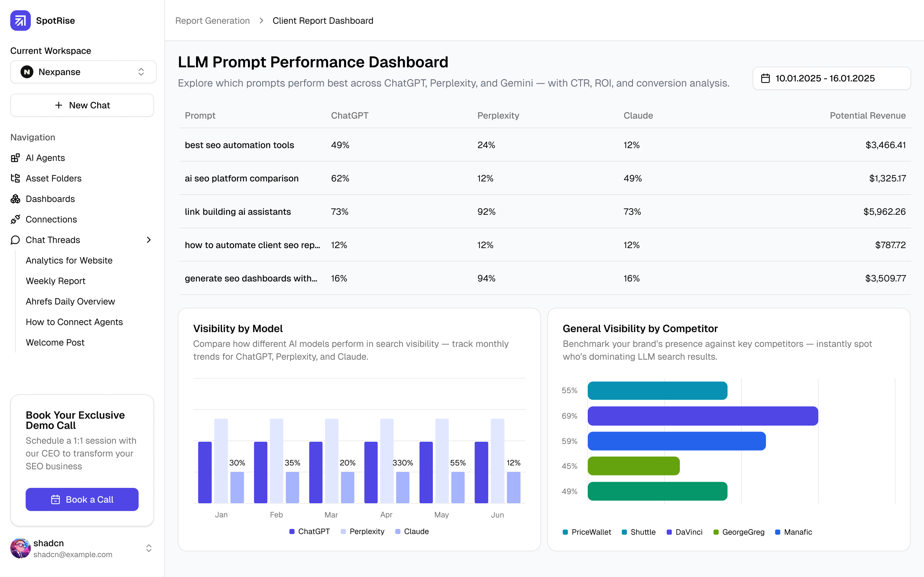Go to Report Generation breadcrumb link

point(212,21)
